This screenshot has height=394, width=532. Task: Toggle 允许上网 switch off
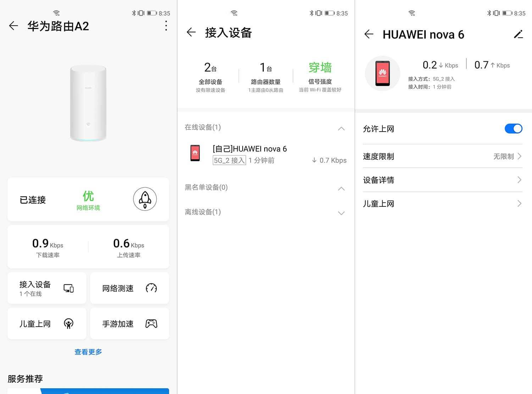[513, 128]
